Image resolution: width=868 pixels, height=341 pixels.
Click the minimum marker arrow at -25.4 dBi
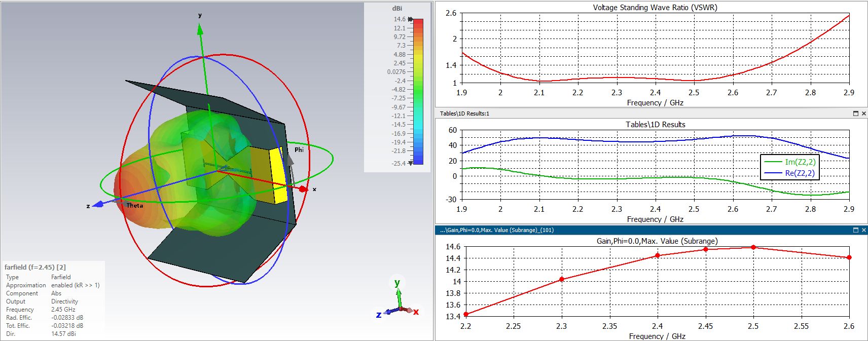[411, 163]
